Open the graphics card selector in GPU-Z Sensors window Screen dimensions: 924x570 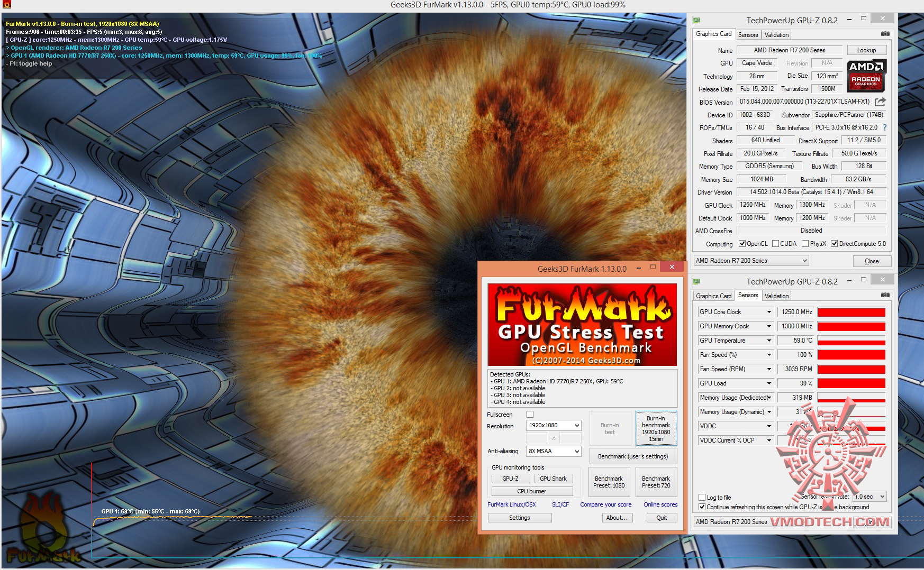751,522
